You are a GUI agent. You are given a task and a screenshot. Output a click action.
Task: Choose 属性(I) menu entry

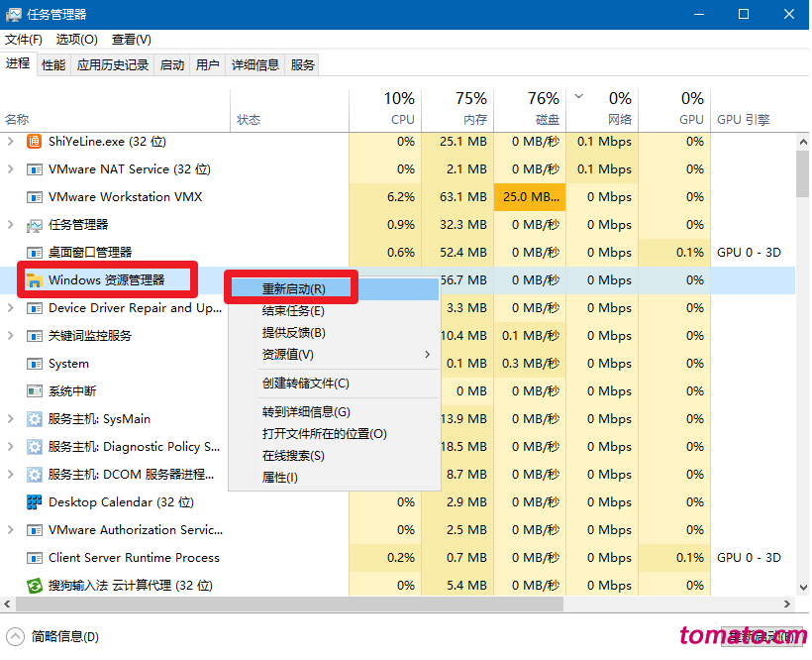pyautogui.click(x=335, y=478)
